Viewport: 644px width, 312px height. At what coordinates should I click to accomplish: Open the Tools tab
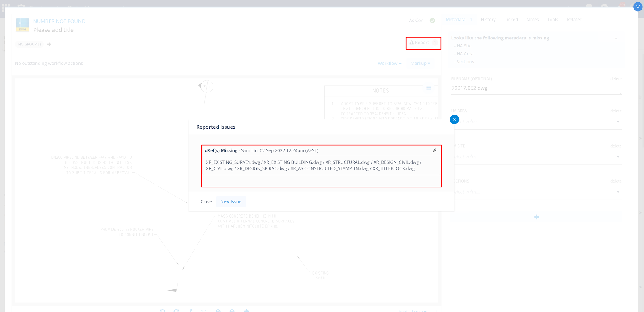pyautogui.click(x=552, y=20)
